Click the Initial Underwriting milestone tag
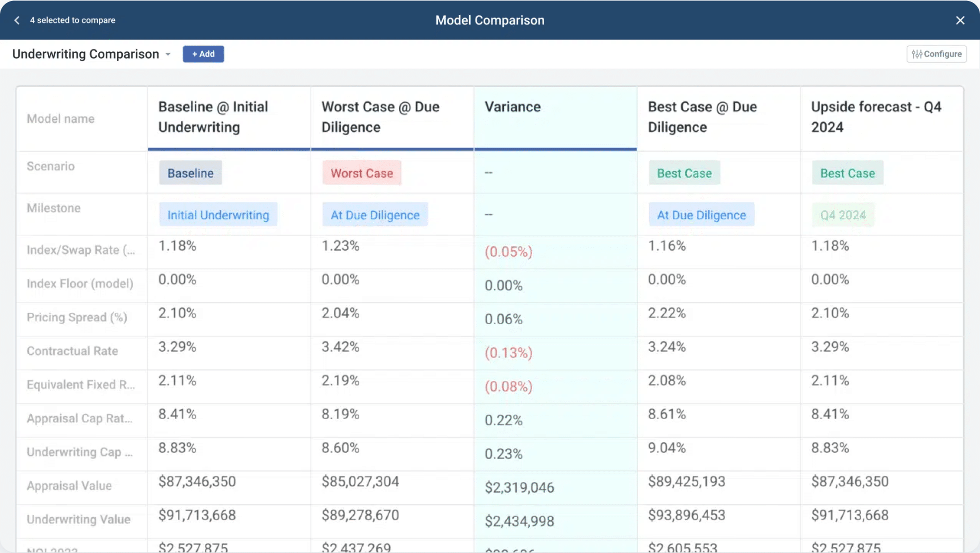 (218, 215)
